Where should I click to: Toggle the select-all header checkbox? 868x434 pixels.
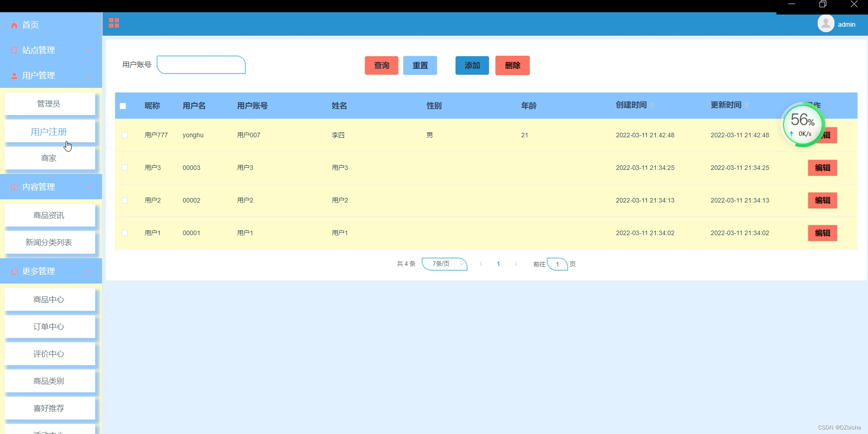point(123,106)
